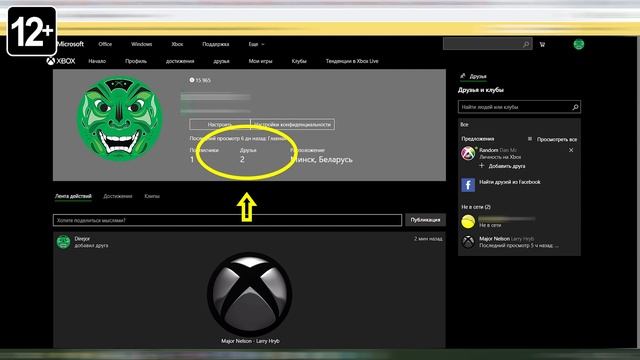640x360 pixels.
Task: Select the Друзья tab in sidebar
Action: (x=473, y=76)
